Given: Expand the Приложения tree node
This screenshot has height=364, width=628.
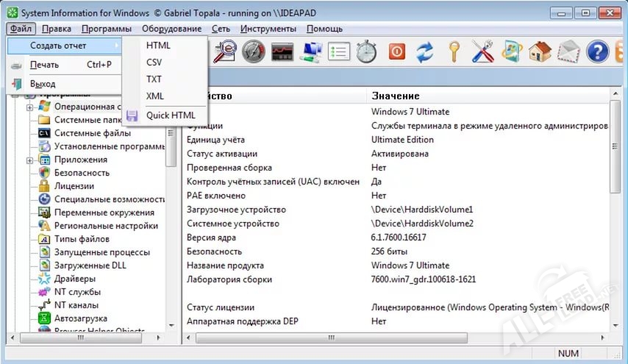Looking at the screenshot, I should [30, 160].
